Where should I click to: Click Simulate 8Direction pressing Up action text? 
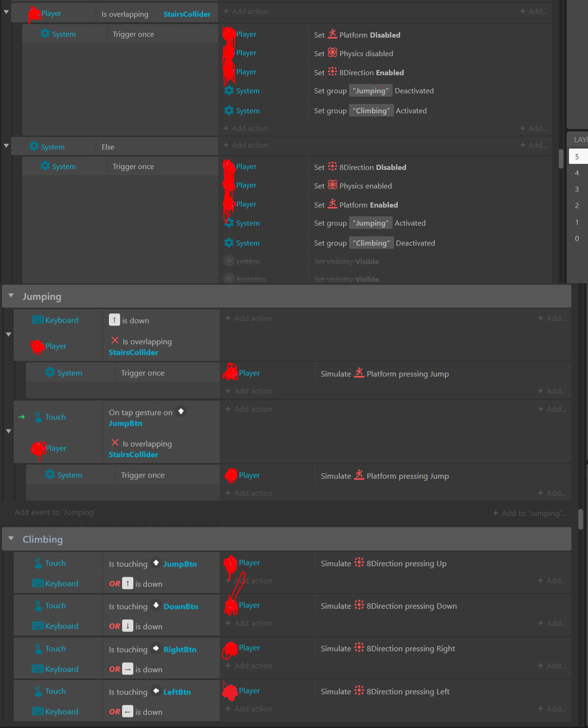383,563
